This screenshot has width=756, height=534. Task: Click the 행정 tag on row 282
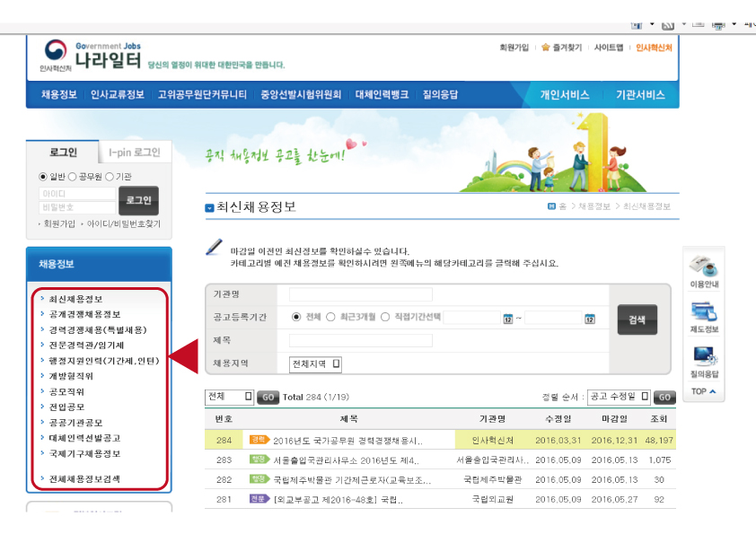click(x=259, y=478)
